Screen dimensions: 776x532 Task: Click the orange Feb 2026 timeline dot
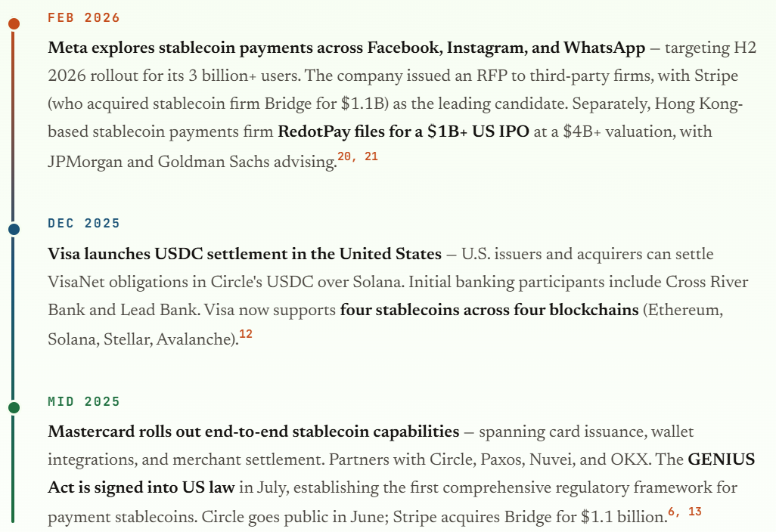14,23
